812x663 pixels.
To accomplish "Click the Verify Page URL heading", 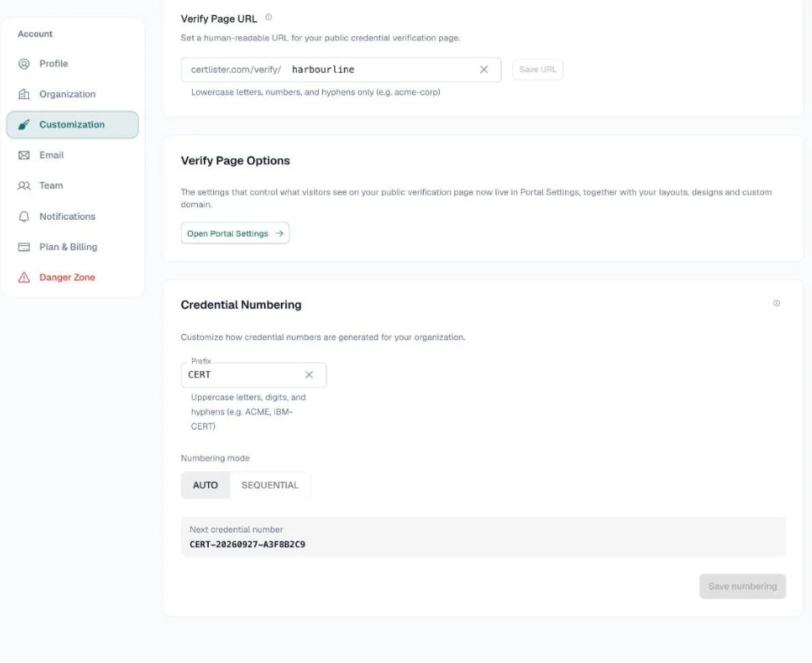I will (218, 19).
